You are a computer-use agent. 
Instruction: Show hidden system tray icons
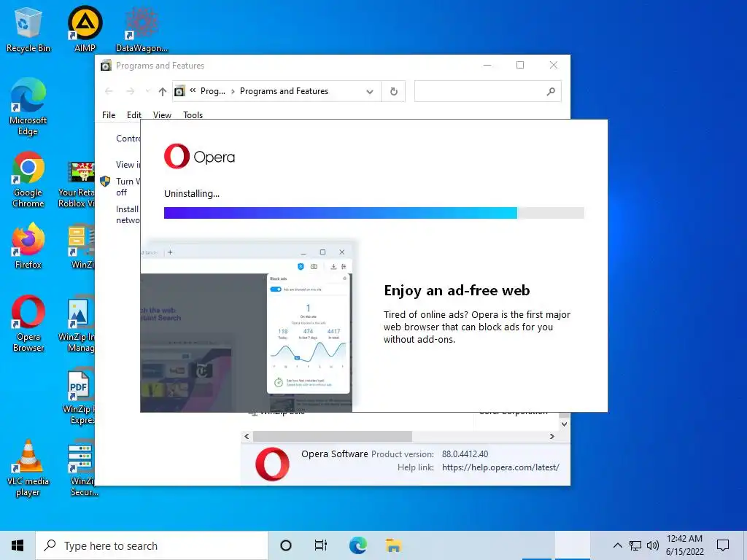[x=617, y=545]
